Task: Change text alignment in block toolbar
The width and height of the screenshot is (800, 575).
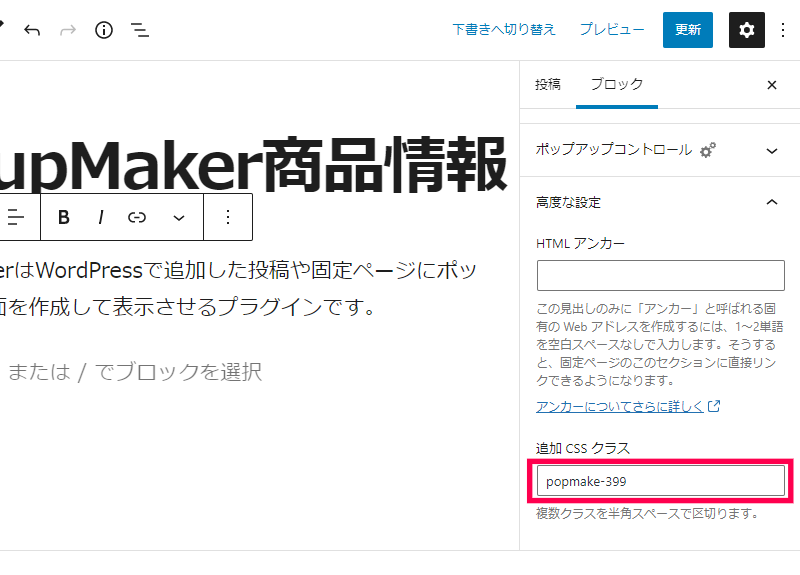Action: pos(16,217)
